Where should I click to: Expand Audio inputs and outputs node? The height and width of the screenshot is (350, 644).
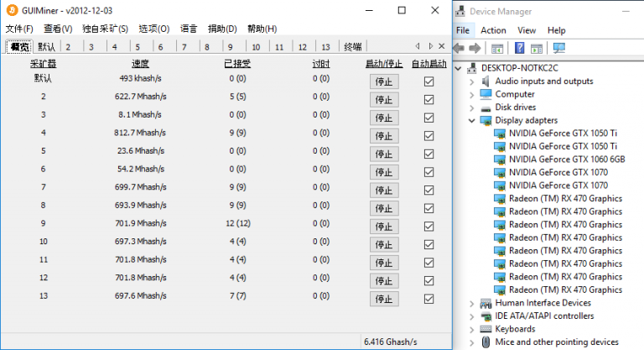tap(473, 81)
